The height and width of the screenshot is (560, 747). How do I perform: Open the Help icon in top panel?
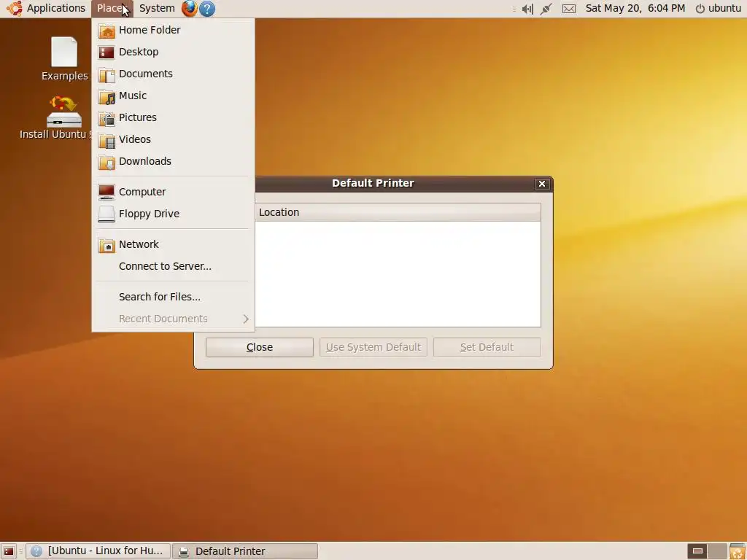(x=207, y=9)
